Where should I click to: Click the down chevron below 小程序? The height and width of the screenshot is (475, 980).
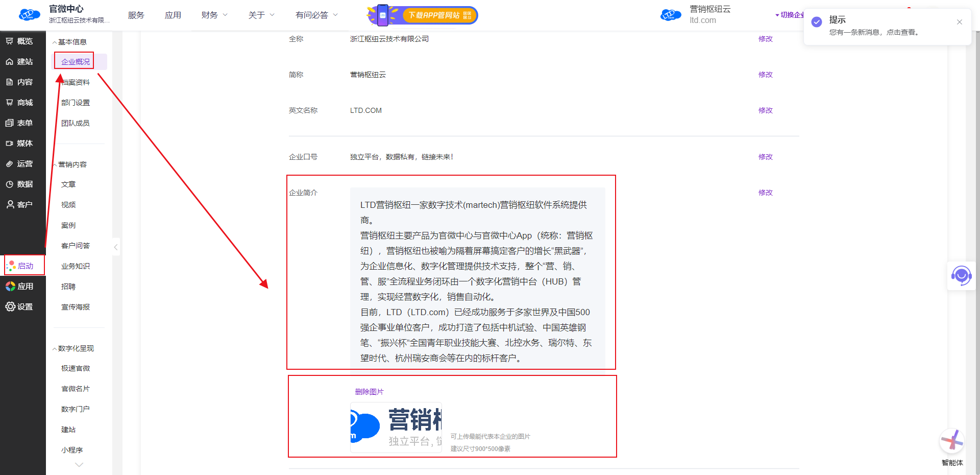(79, 465)
